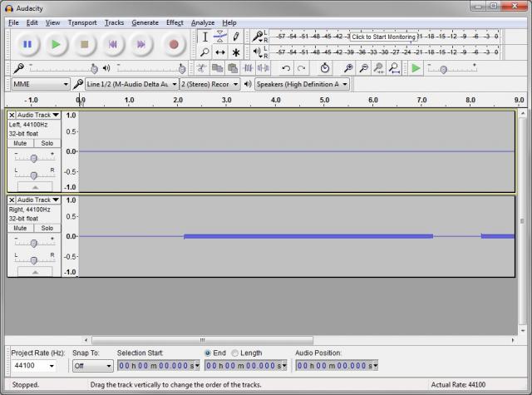
Task: Click the Fit Selection zoom icon
Action: tap(379, 68)
